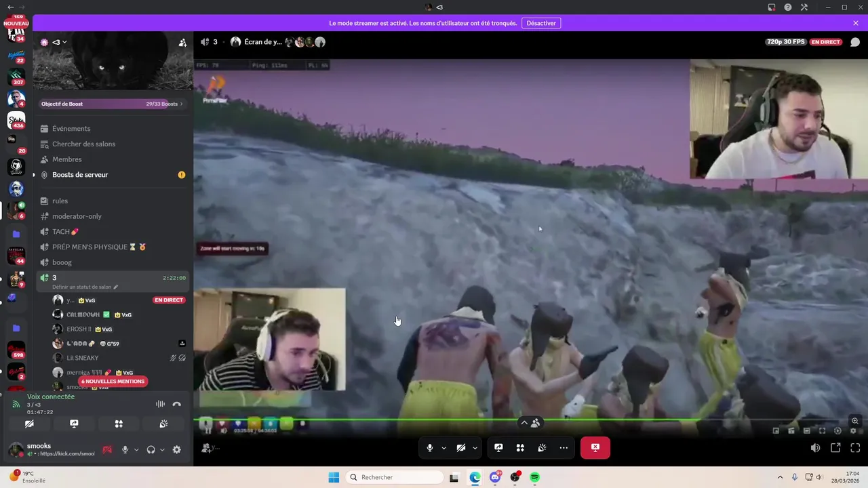
Task: Navigate back with the title bar arrow
Action: click(10, 7)
